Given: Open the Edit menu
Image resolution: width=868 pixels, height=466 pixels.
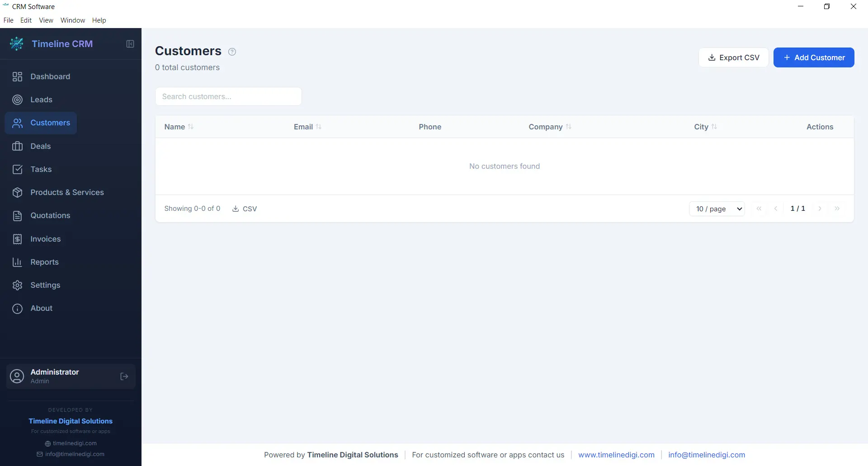Looking at the screenshot, I should coord(26,20).
